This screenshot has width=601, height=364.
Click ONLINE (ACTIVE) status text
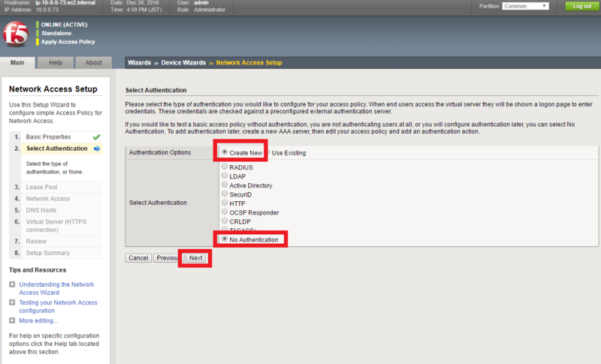click(65, 25)
